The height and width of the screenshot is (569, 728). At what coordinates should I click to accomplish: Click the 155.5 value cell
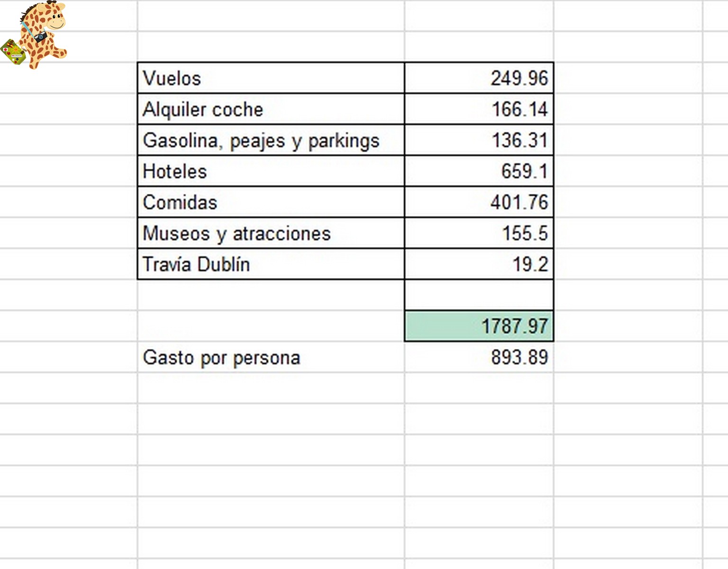click(479, 233)
